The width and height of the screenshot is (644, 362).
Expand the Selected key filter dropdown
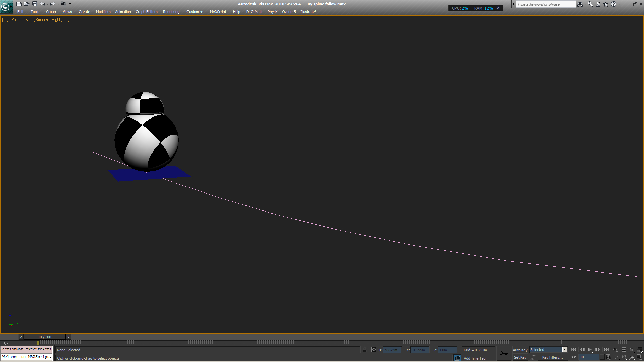(x=565, y=350)
